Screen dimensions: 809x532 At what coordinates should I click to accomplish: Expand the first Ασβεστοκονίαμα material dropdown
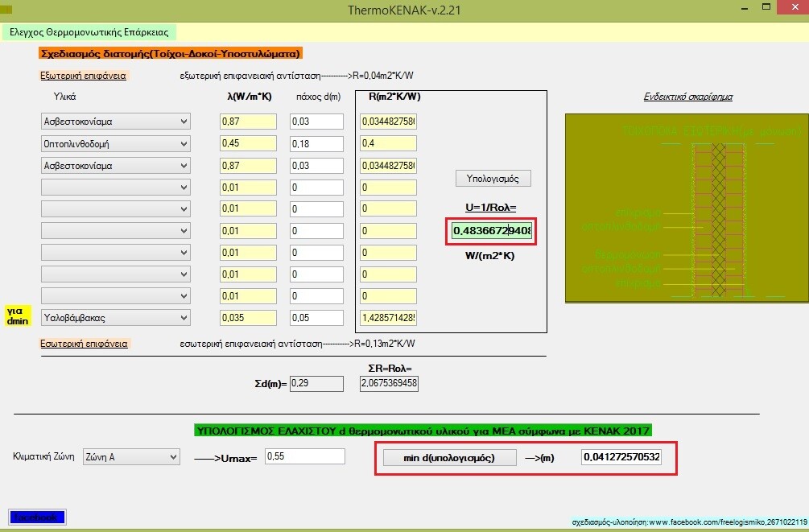[x=115, y=122]
